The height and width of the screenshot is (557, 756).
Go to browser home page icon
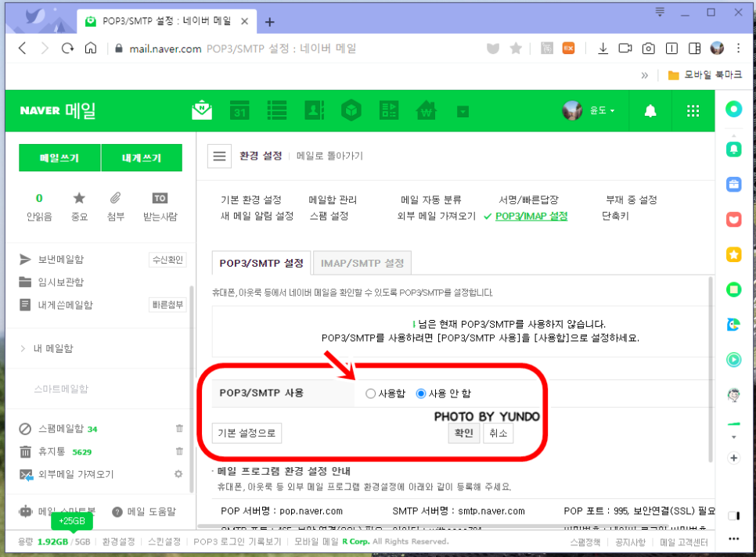click(91, 49)
